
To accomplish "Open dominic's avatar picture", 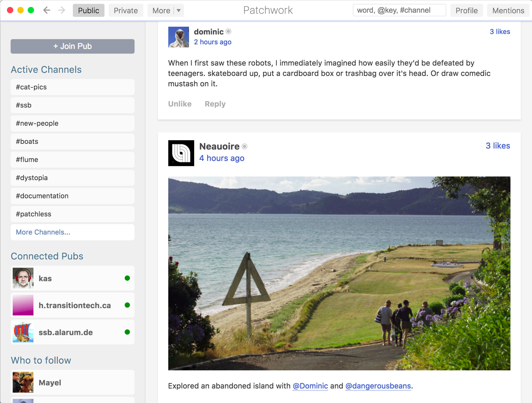I will tap(178, 37).
